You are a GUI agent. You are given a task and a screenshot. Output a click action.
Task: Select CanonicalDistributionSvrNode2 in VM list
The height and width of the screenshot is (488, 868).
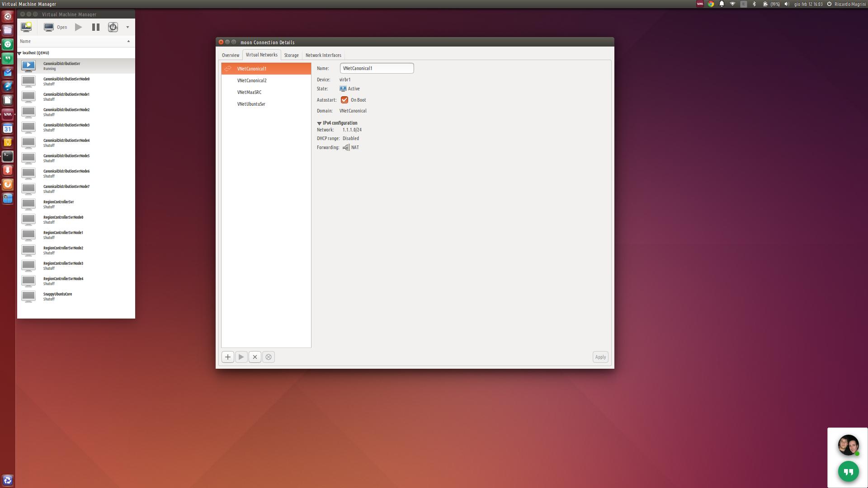tap(76, 112)
